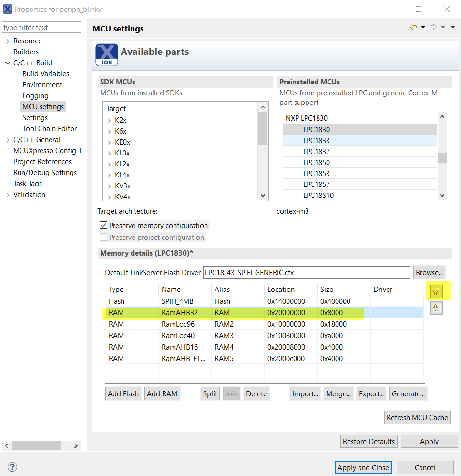Open the Tool Chain Editor page
Viewport: 461px width, 476px height.
click(50, 129)
